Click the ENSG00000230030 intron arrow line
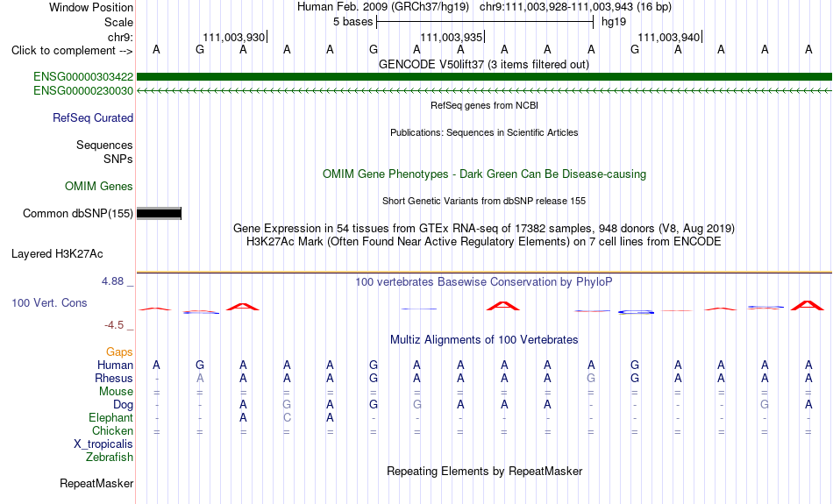This screenshot has width=833, height=504. [484, 91]
